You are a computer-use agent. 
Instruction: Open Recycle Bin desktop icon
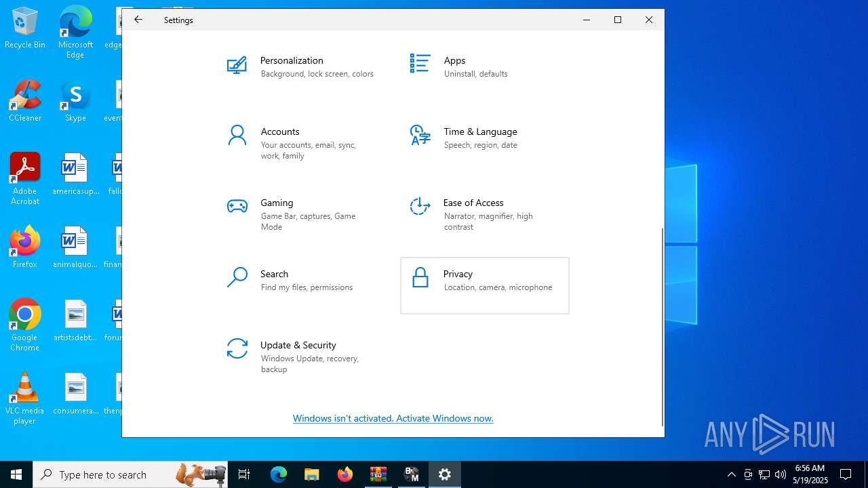(25, 28)
